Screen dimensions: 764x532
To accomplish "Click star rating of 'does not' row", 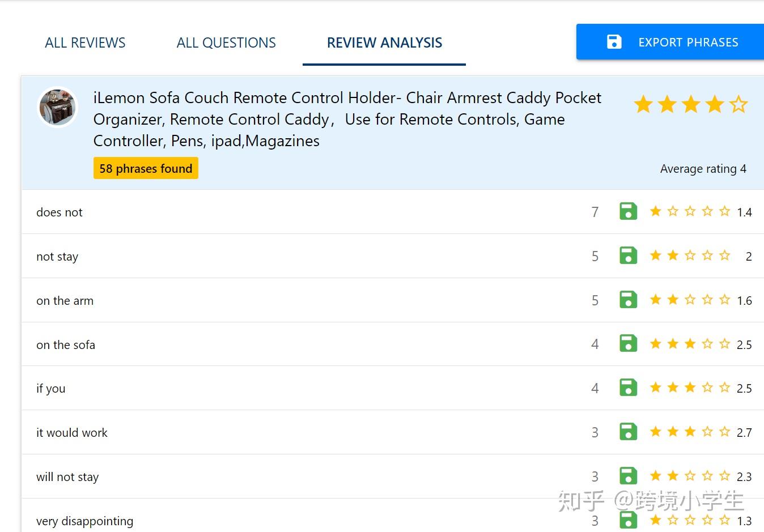I will pyautogui.click(x=690, y=212).
